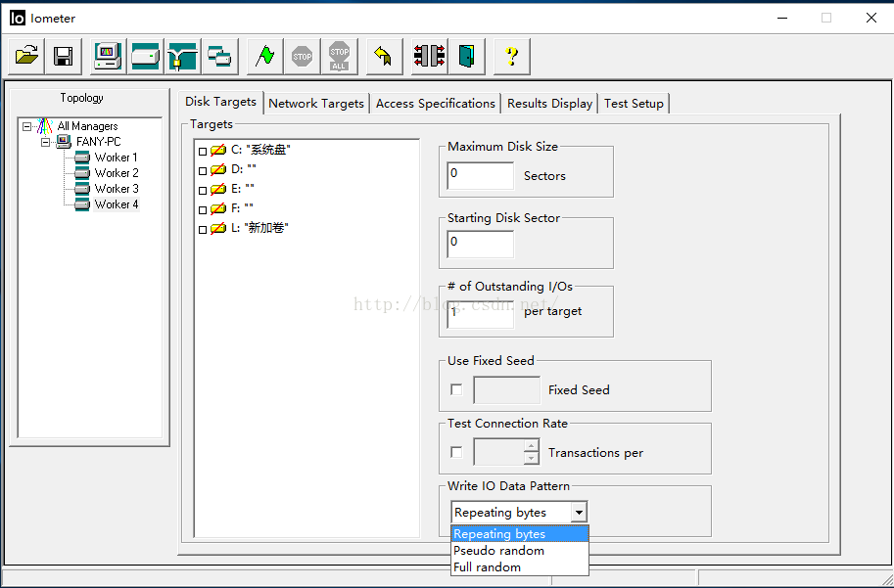Increase Transactions per spinner up arrow
This screenshot has width=894, height=588.
(532, 446)
